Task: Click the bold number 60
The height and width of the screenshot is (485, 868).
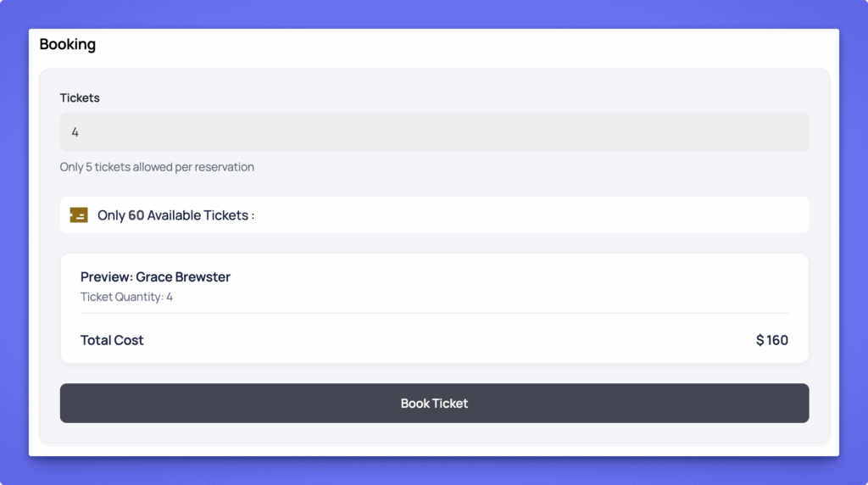Action: click(136, 215)
